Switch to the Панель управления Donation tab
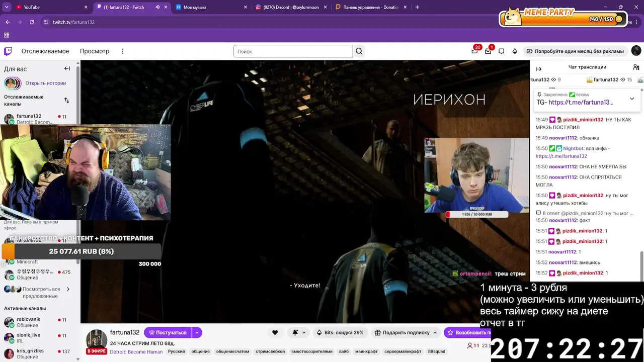The height and width of the screenshot is (362, 644). tap(371, 7)
